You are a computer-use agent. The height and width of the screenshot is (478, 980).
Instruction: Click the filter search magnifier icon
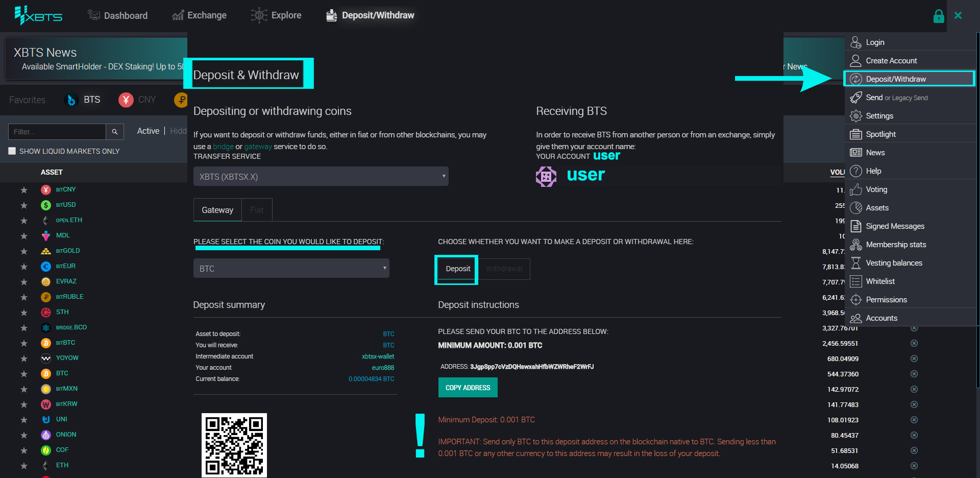[x=115, y=131]
